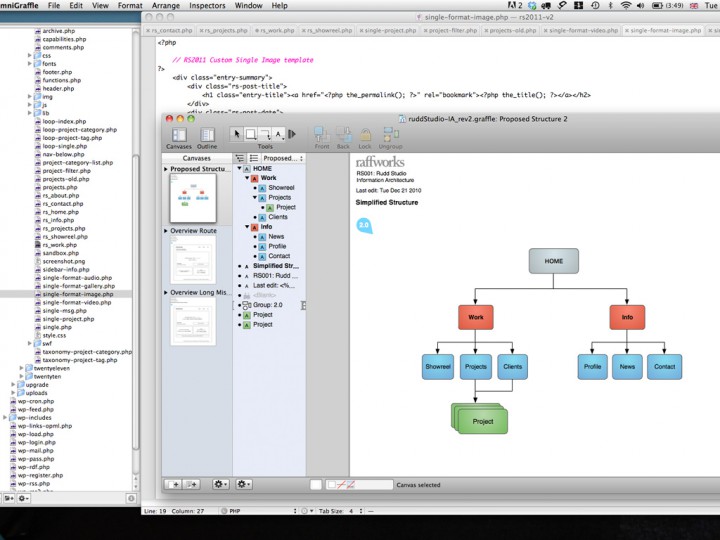This screenshot has height=540, width=720.
Task: Select the Overview Route canvas thumbnail
Action: click(193, 260)
